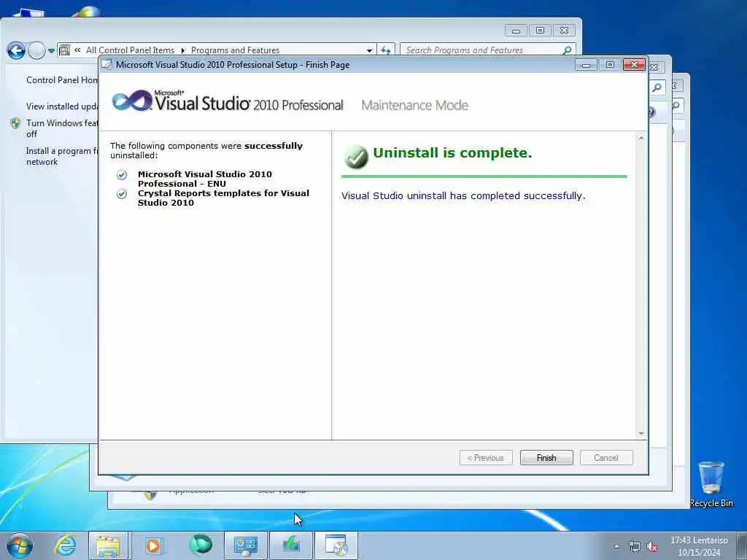Viewport: 747px width, 560px height.
Task: Click checkmark beside Crystal Reports templates
Action: coord(122,194)
